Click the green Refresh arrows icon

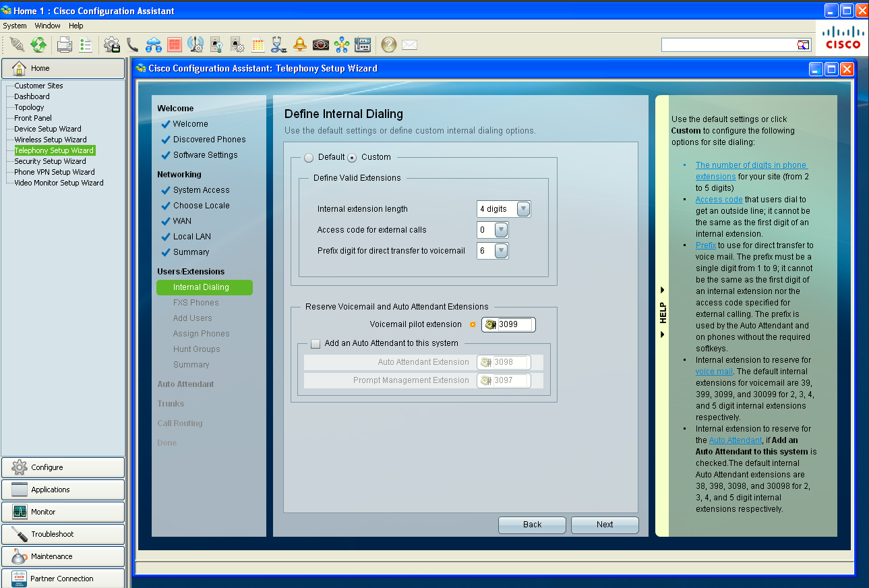pos(38,45)
